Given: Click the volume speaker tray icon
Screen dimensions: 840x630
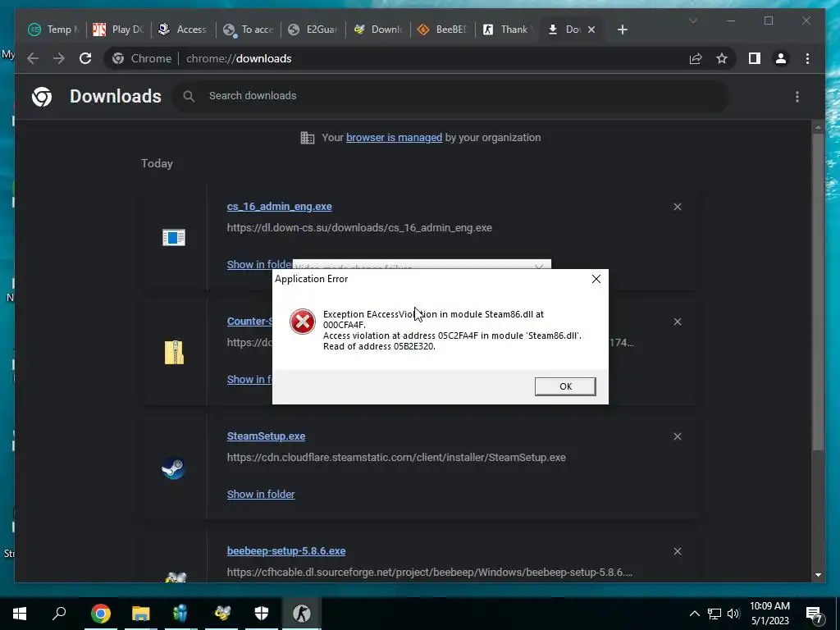Looking at the screenshot, I should [x=733, y=614].
